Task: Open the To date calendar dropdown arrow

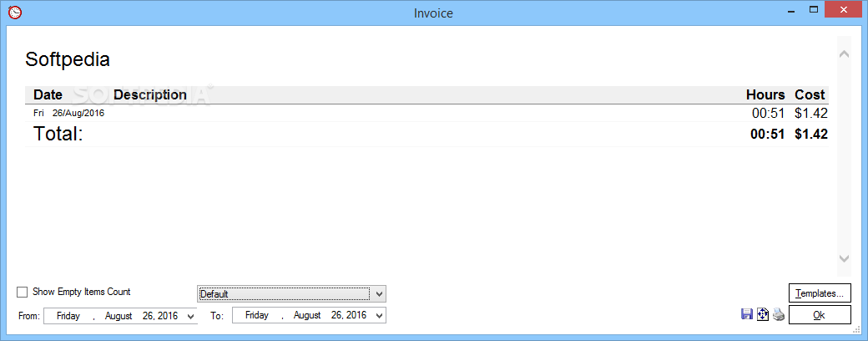Action: click(379, 316)
